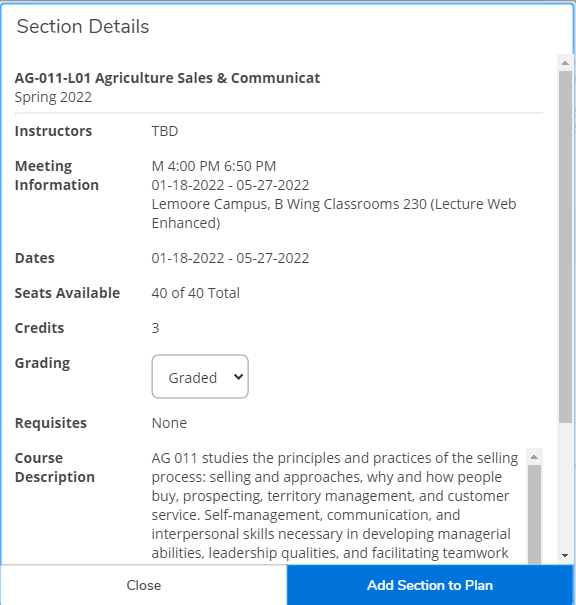Image resolution: width=576 pixels, height=605 pixels.
Task: Click the dialog scrollbar down arrow
Action: [x=565, y=555]
